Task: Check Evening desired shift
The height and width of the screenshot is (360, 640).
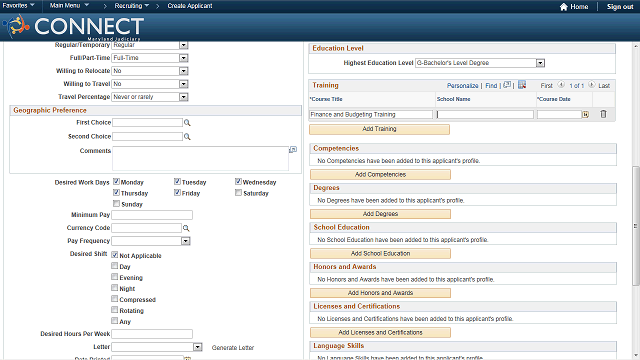Action: click(115, 277)
